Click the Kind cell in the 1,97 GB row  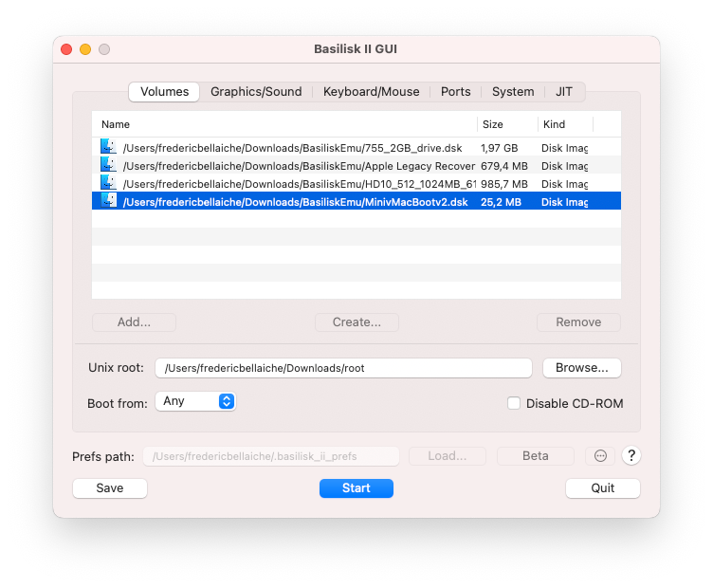pyautogui.click(x=564, y=148)
